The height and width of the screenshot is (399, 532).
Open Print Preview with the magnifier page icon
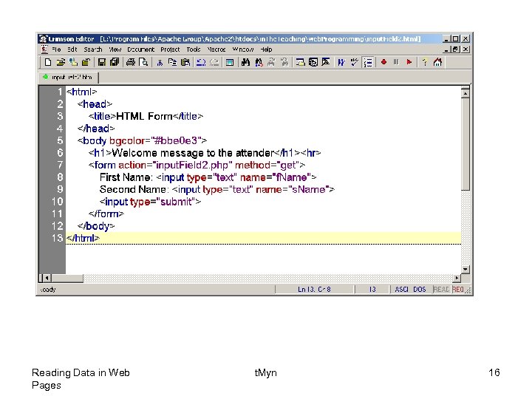tap(143, 62)
